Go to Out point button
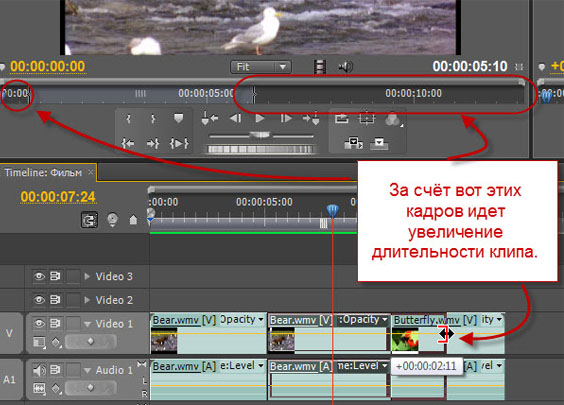This screenshot has width=564, height=405. coord(153,144)
